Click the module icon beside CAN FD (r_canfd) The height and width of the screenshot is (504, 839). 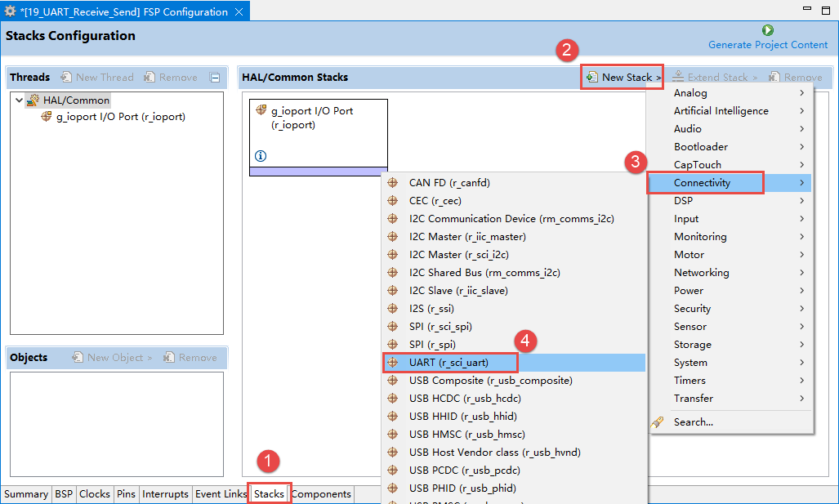[393, 182]
